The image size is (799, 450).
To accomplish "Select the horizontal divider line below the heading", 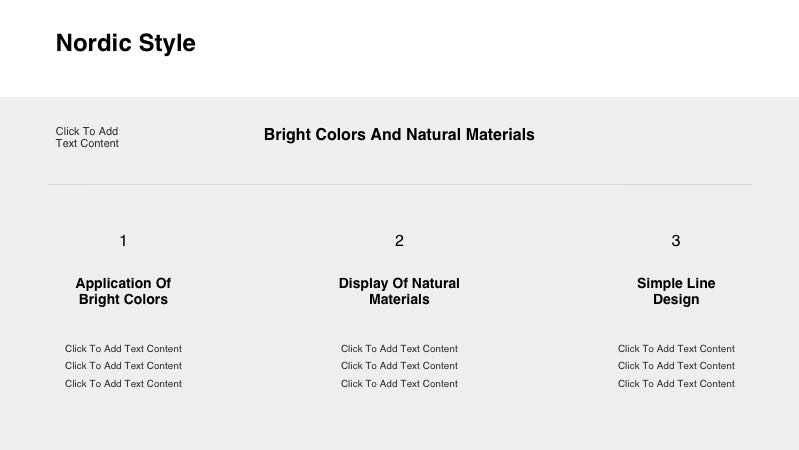I will point(399,184).
